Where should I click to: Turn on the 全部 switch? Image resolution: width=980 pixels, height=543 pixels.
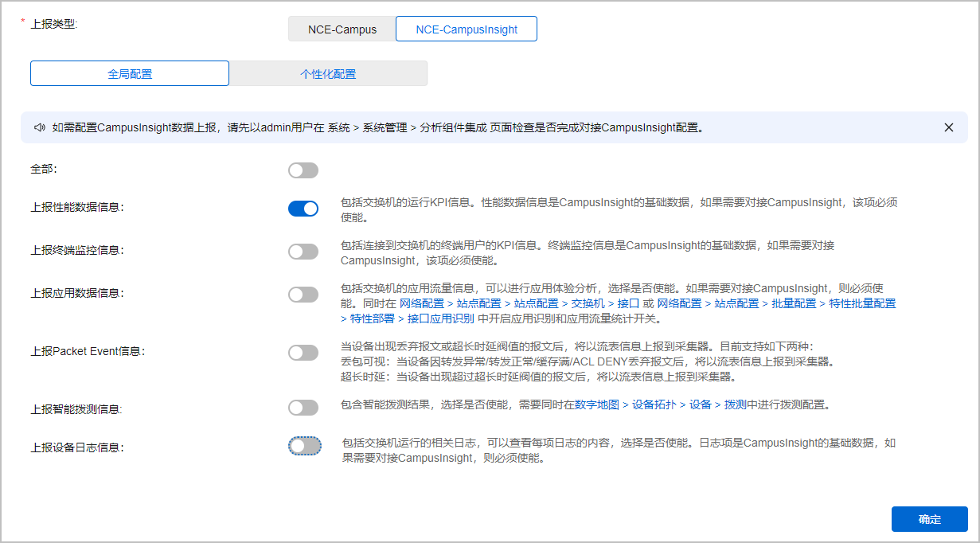pos(303,170)
